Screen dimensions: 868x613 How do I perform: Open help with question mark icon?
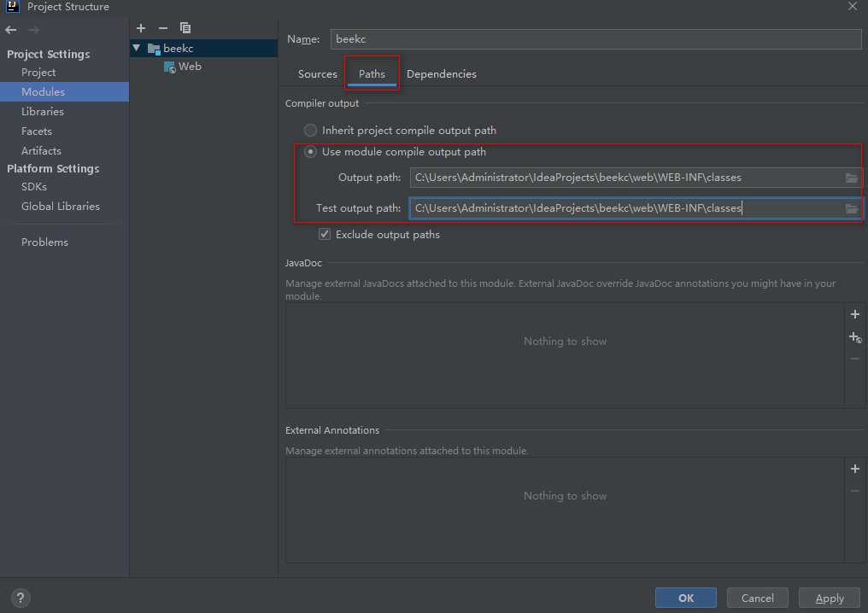[21, 598]
